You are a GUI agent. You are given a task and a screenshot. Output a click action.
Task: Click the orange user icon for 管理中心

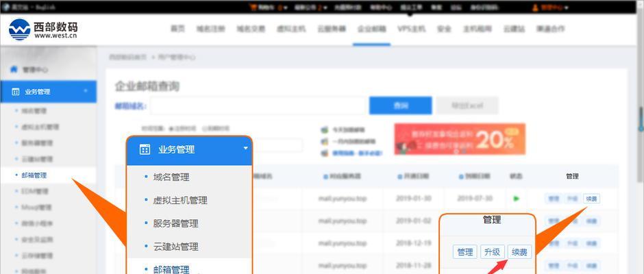[535, 8]
